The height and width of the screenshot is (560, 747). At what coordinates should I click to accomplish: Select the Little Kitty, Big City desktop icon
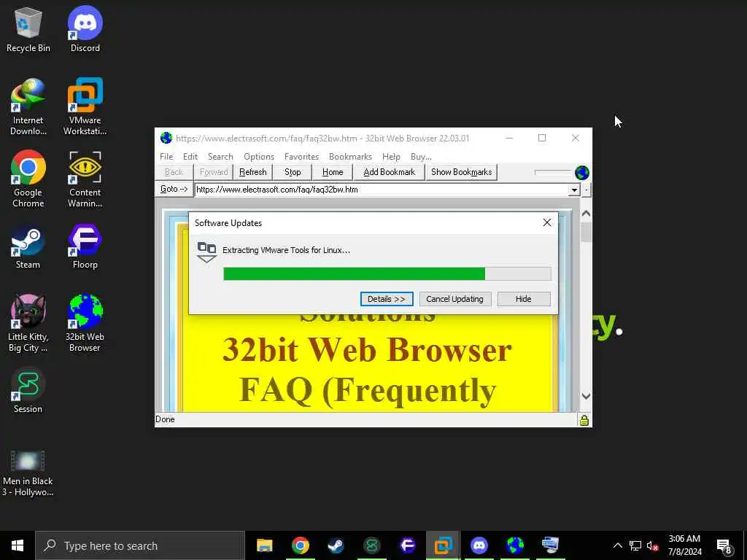28,324
